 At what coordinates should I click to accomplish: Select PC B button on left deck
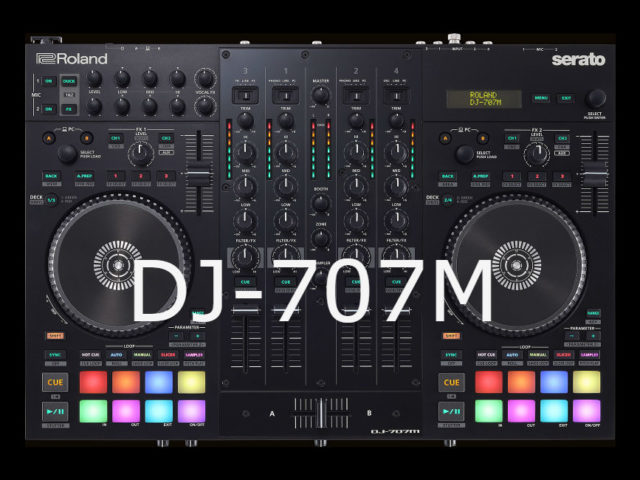pos(86,138)
